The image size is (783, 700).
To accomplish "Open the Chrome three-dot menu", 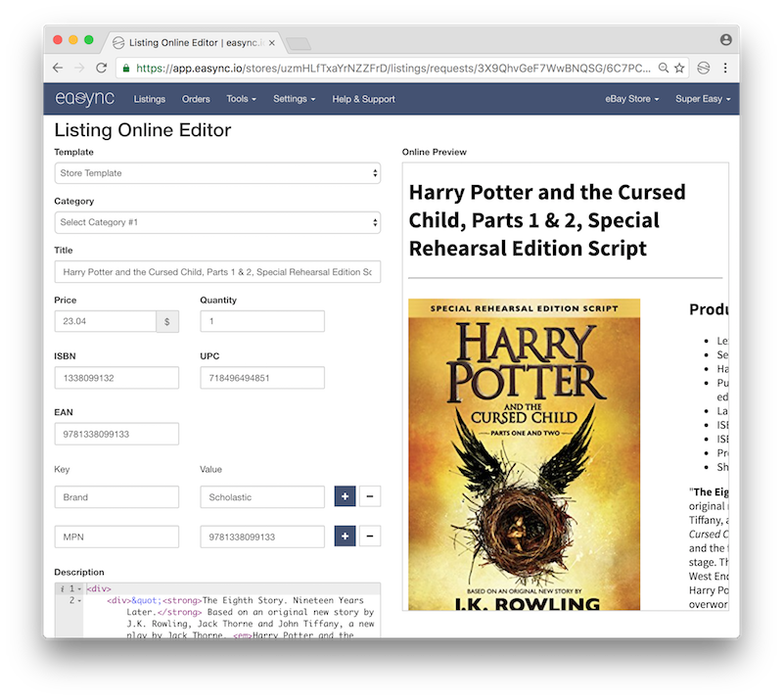I will (725, 68).
